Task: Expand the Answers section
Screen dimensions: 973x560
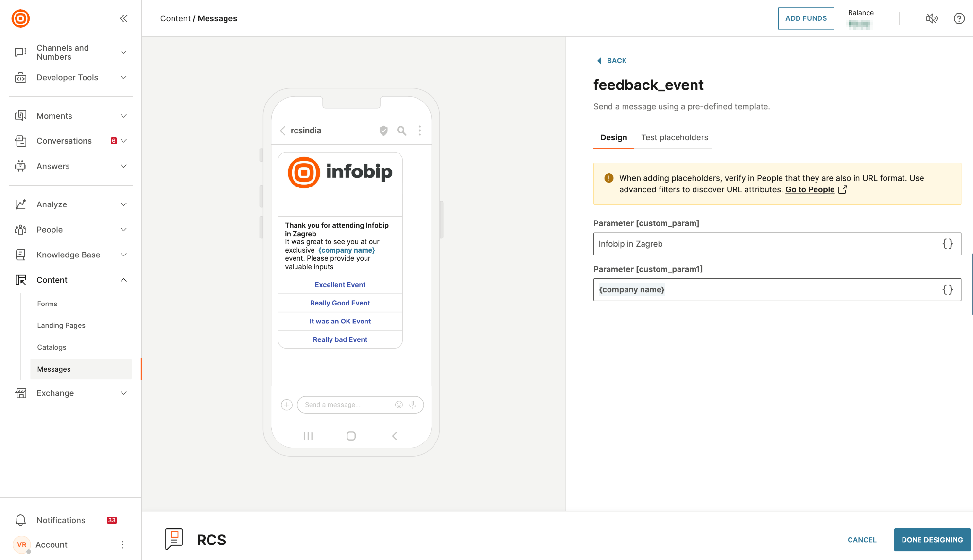Action: tap(123, 166)
